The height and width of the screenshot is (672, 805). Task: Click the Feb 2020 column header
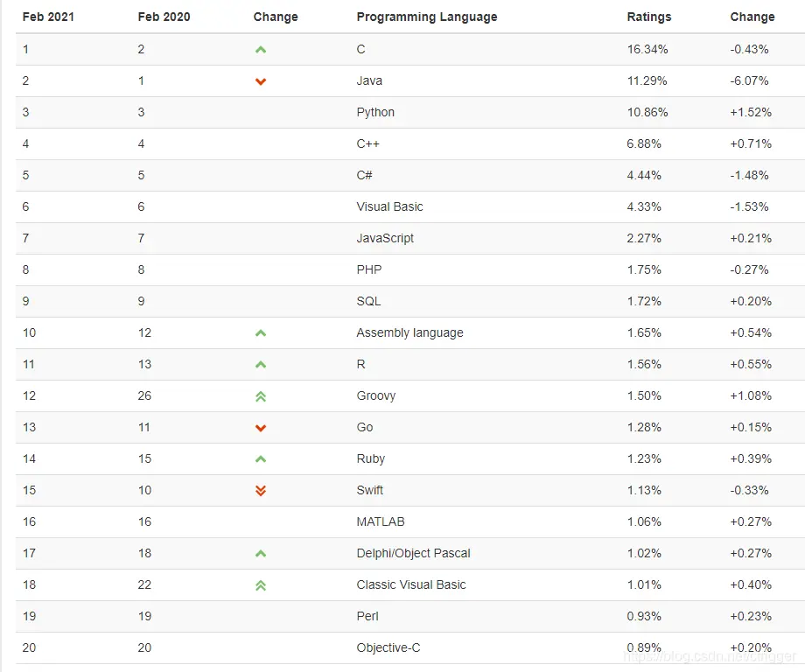[164, 17]
